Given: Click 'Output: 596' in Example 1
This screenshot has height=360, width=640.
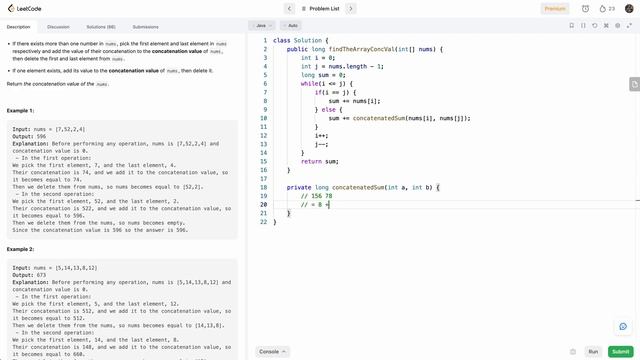Looking at the screenshot, I should coord(29,136).
